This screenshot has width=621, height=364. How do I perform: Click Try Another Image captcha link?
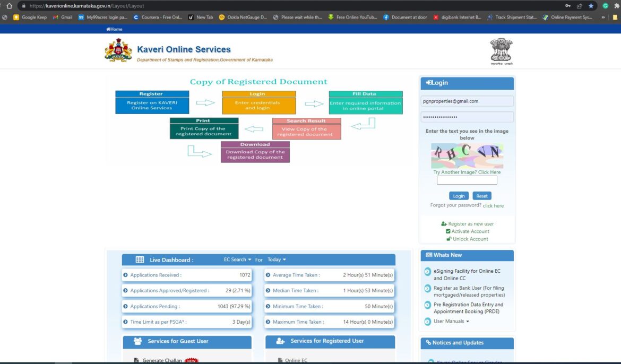click(x=467, y=172)
